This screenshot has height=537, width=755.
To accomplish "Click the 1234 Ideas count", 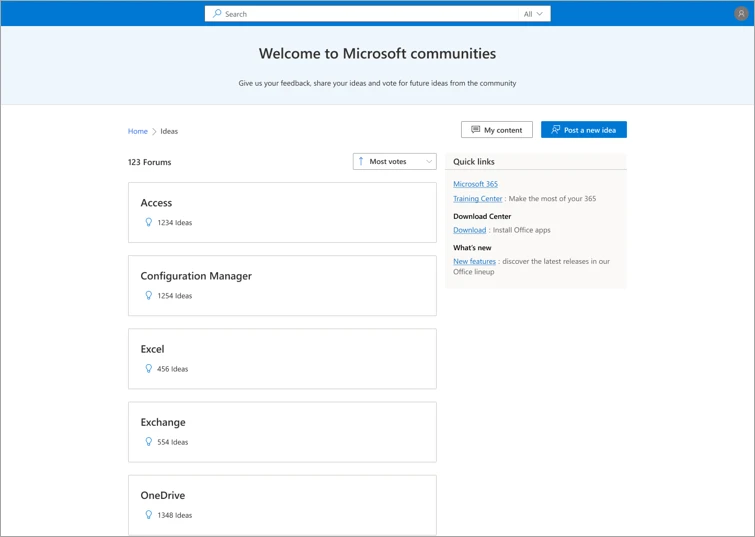I will coord(175,223).
